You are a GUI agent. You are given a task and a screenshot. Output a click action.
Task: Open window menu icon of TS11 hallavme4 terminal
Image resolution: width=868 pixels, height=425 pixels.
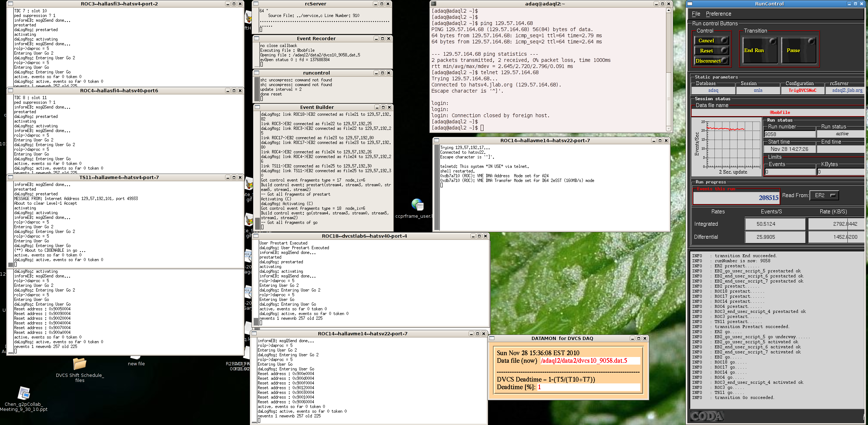coord(10,177)
